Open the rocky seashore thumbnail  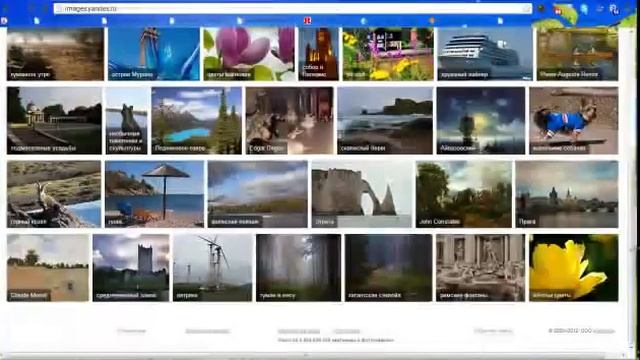385,120
